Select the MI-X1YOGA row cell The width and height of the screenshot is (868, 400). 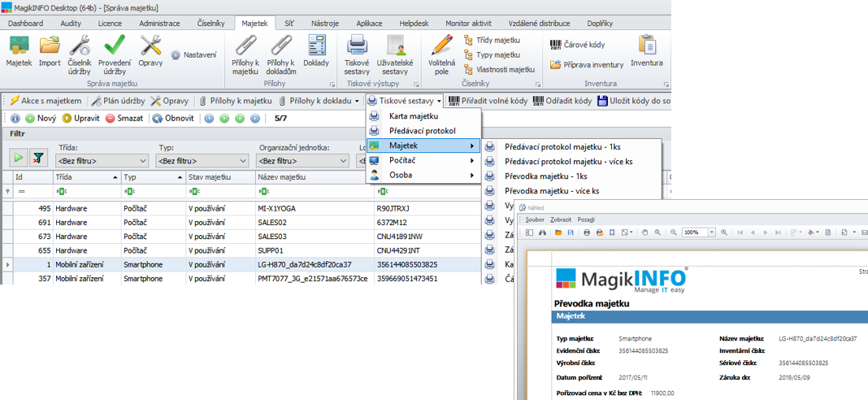(x=315, y=209)
